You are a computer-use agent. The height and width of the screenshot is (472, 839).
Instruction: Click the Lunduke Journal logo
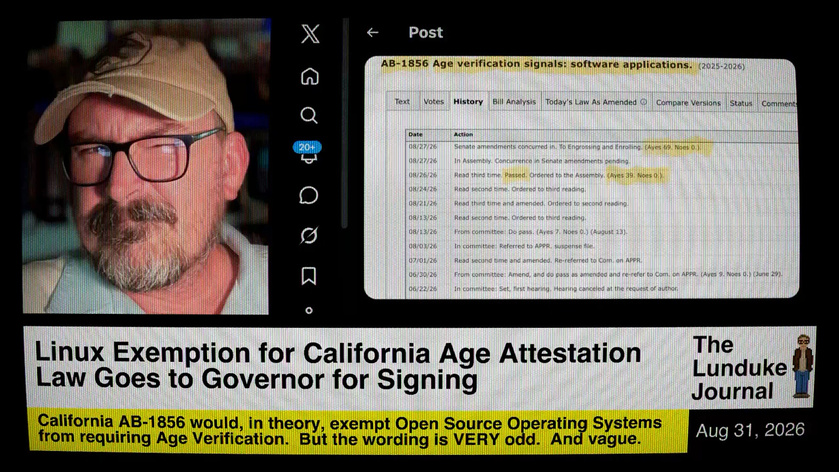[752, 368]
